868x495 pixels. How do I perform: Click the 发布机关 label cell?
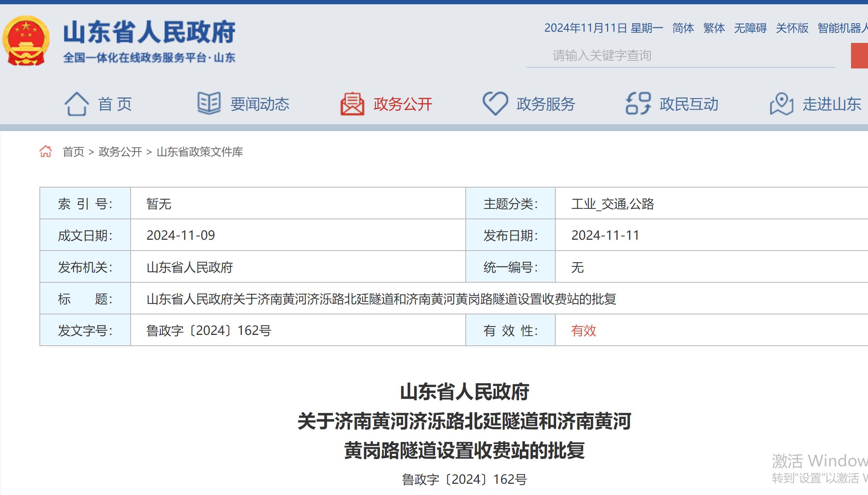coord(85,267)
